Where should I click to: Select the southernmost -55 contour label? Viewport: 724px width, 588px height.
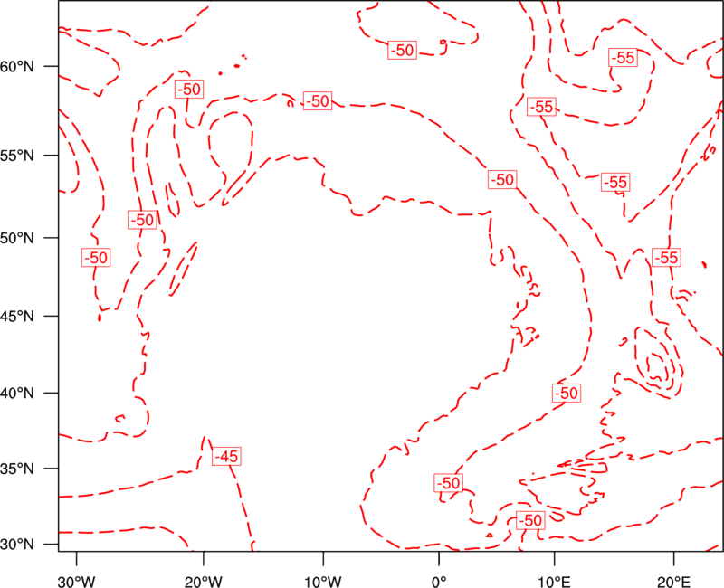tap(666, 258)
